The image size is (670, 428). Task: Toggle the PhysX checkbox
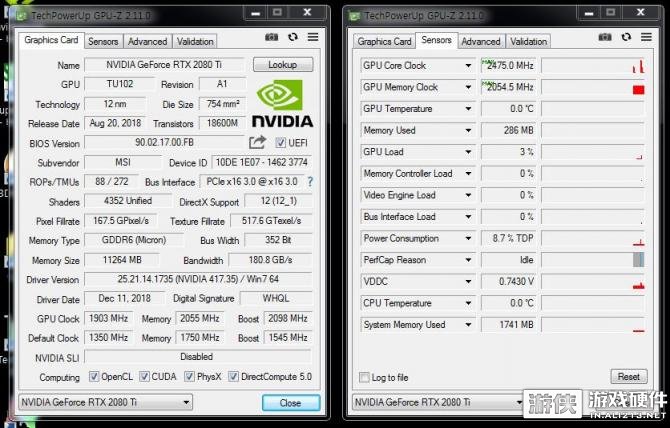click(189, 377)
